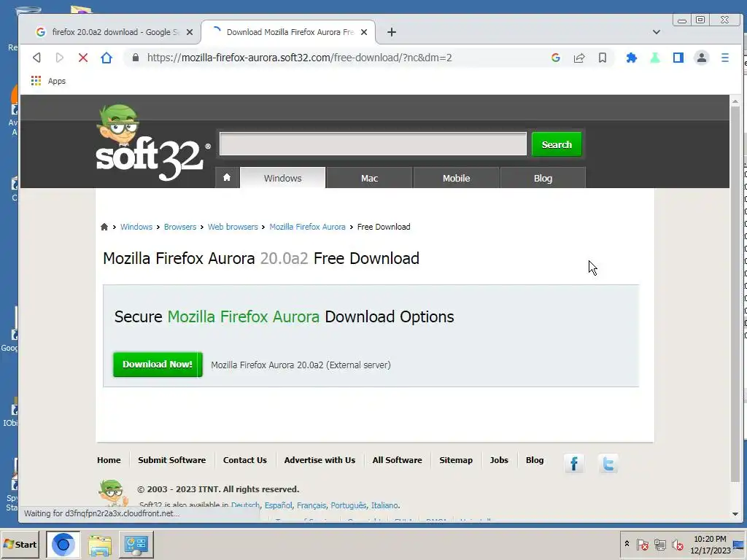Select the Windows category tab

click(x=282, y=178)
